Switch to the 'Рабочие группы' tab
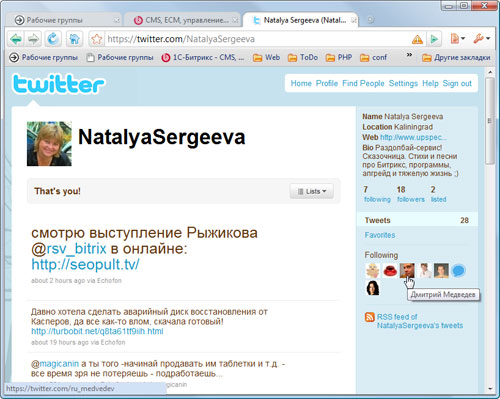 tap(63, 20)
